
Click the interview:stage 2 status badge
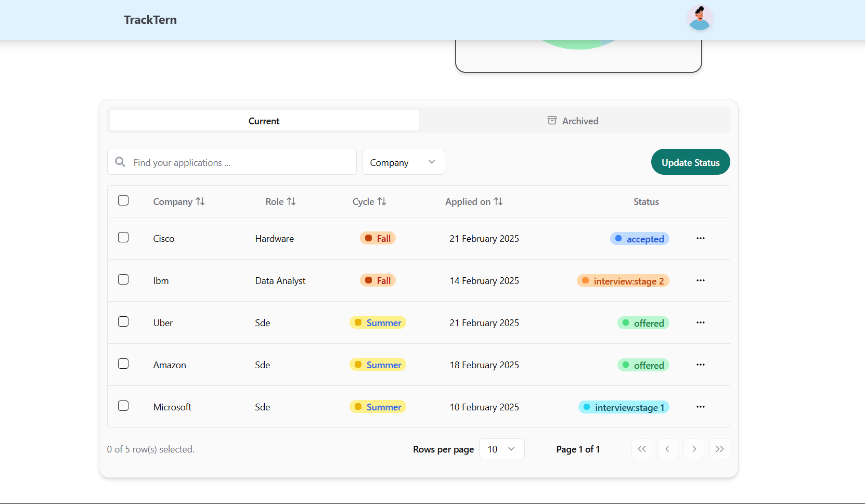[x=623, y=281]
